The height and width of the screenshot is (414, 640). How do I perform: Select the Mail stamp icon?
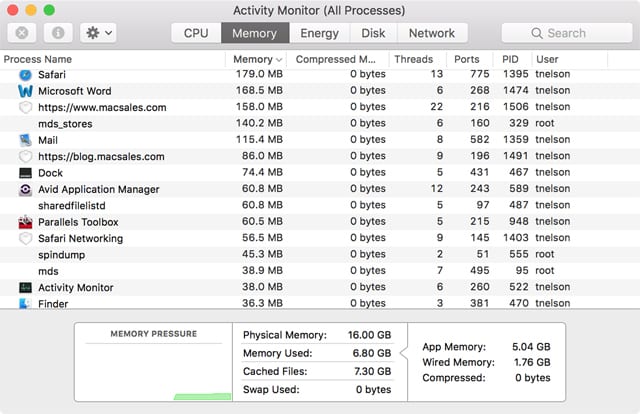pyautogui.click(x=26, y=140)
